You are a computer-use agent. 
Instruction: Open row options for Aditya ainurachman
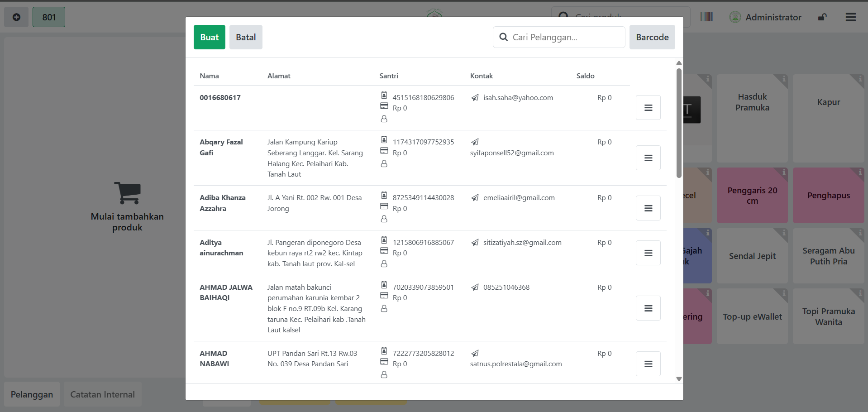click(648, 253)
